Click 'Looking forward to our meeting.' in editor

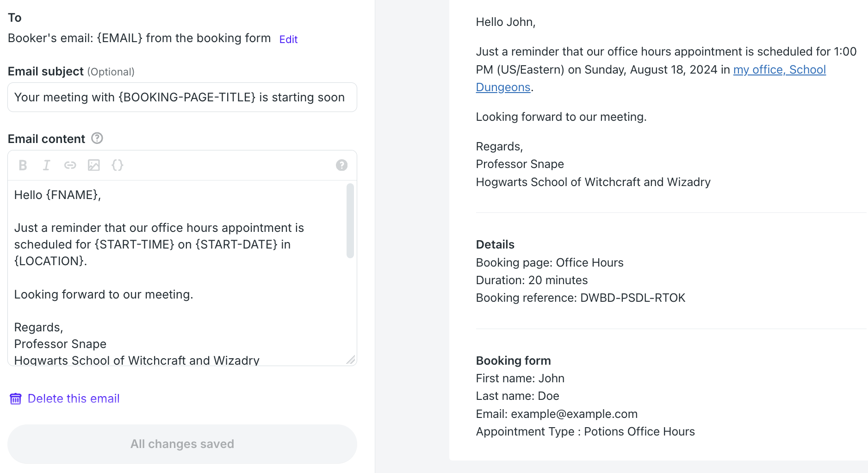click(x=104, y=294)
